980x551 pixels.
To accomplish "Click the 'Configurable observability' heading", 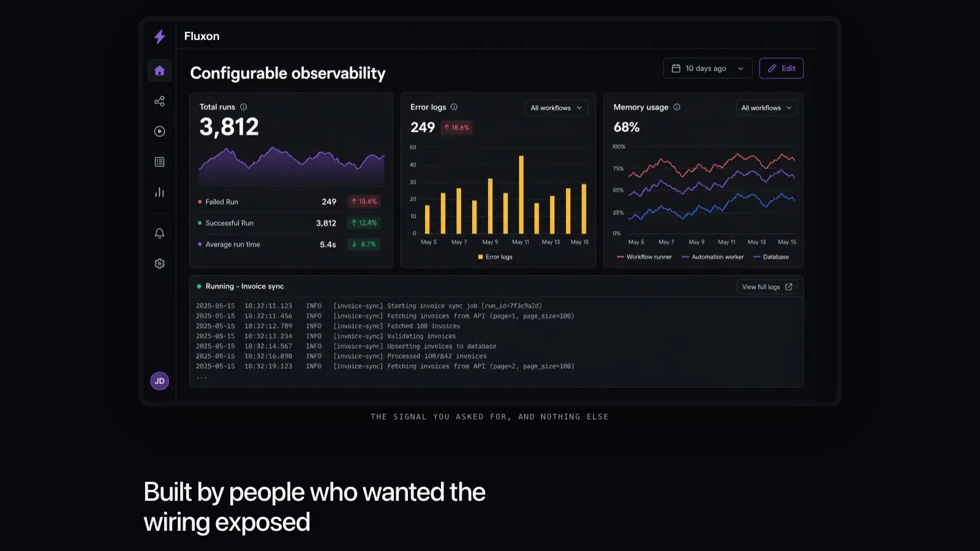I will (288, 73).
